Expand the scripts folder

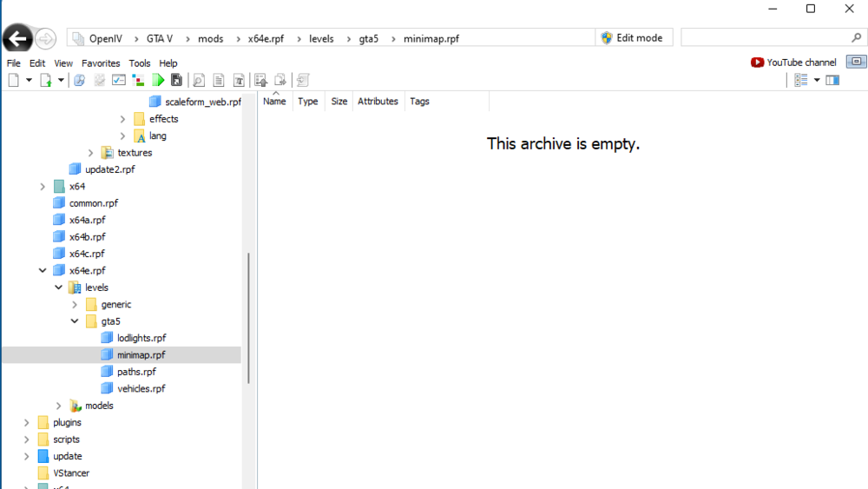27,439
